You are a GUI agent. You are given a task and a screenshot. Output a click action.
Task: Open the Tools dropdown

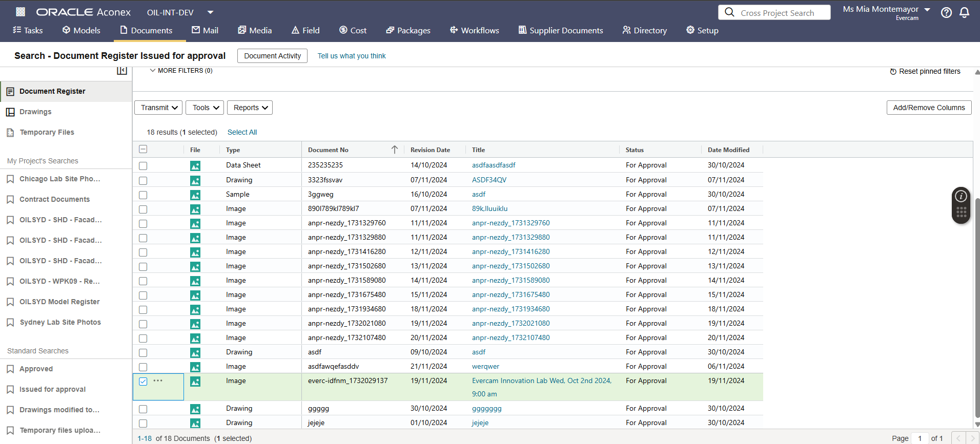click(x=205, y=108)
